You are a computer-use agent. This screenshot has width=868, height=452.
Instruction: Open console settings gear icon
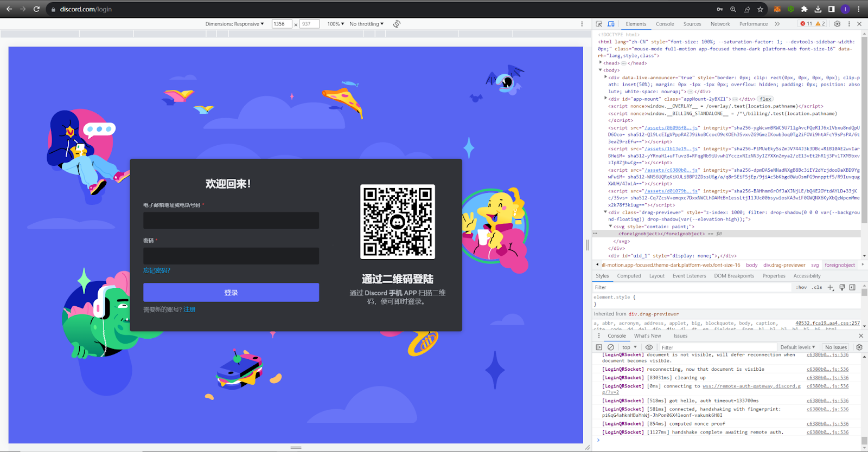click(x=859, y=347)
